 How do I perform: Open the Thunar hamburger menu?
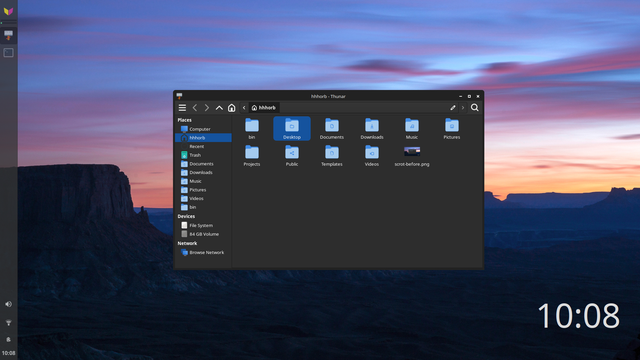point(182,108)
